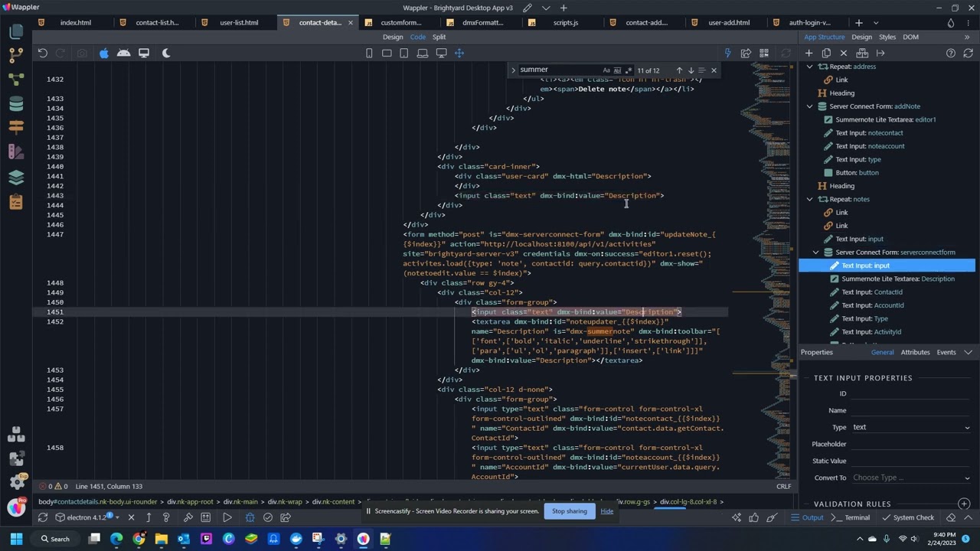The image size is (980, 551).
Task: Open the Events properties tab
Action: [x=946, y=352]
